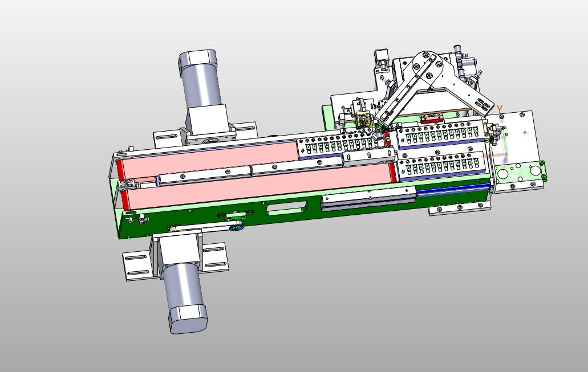The height and width of the screenshot is (372, 588).
Task: Pick the small red block below the angled arms
Action: tap(431, 120)
